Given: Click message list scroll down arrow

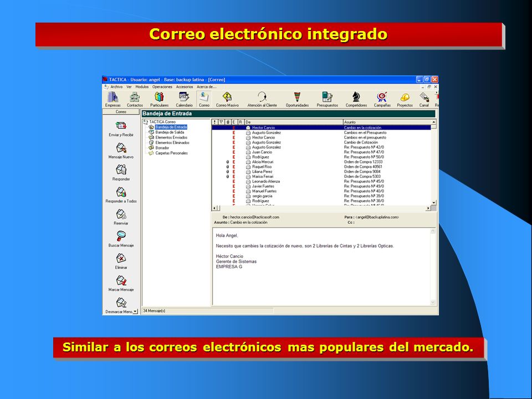Looking at the screenshot, I should coord(433,203).
